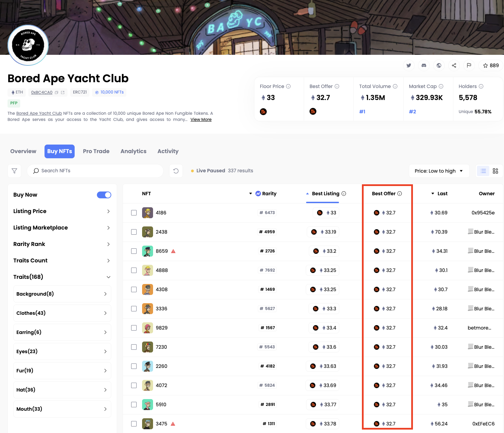Click Holders info icon

(x=481, y=86)
